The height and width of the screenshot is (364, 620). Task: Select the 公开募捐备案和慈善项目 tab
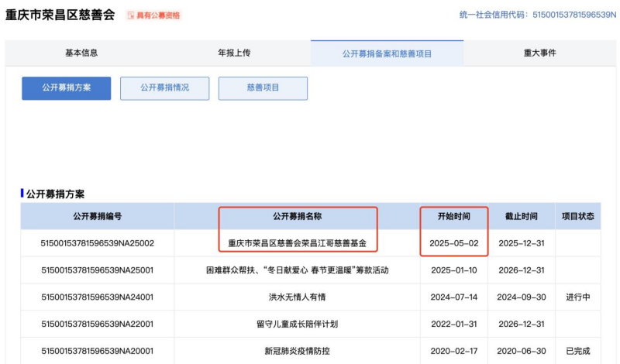coord(387,53)
